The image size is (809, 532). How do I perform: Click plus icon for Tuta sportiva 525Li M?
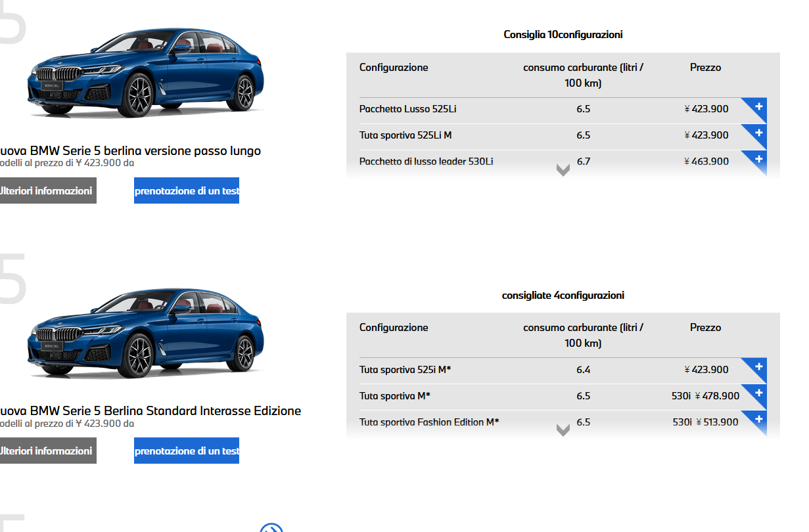758,133
